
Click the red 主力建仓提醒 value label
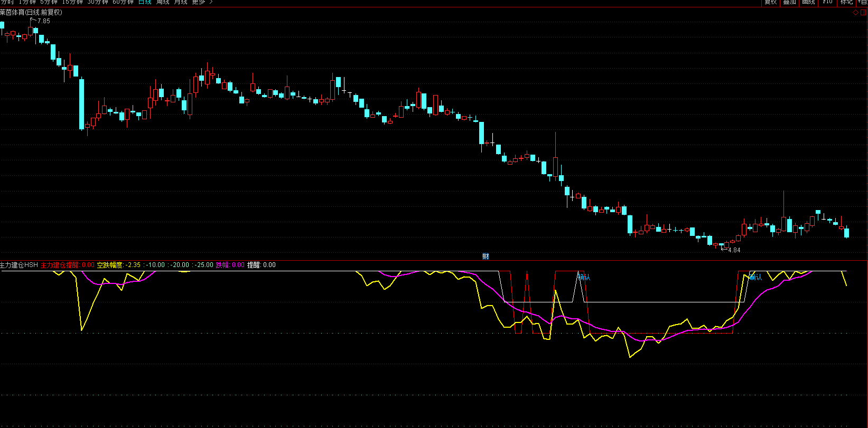click(x=68, y=265)
